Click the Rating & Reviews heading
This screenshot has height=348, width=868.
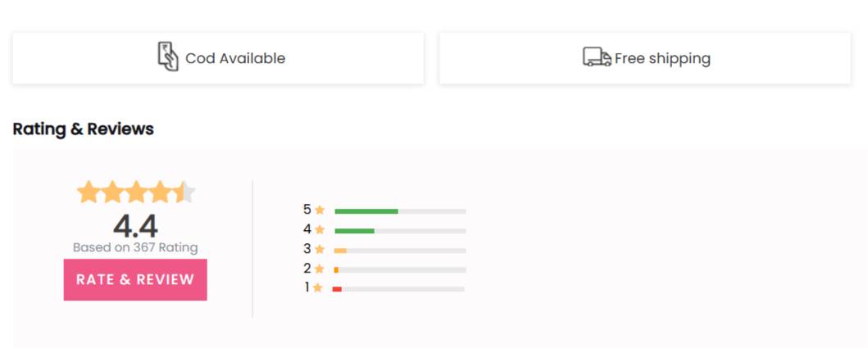[83, 129]
